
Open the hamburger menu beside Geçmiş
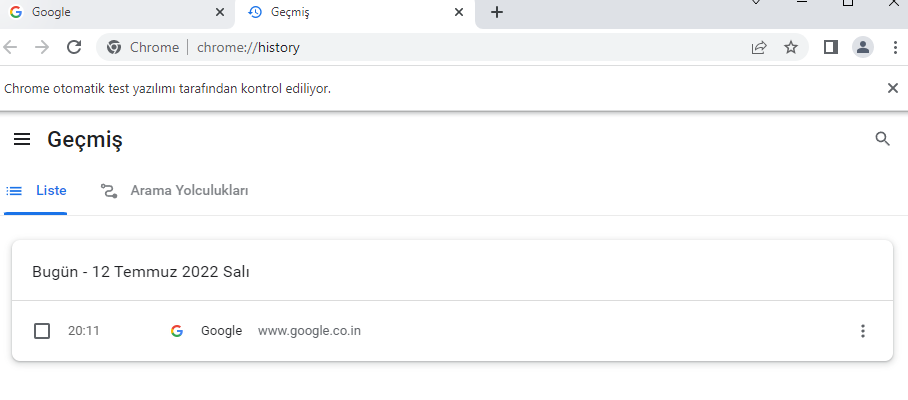coord(22,139)
